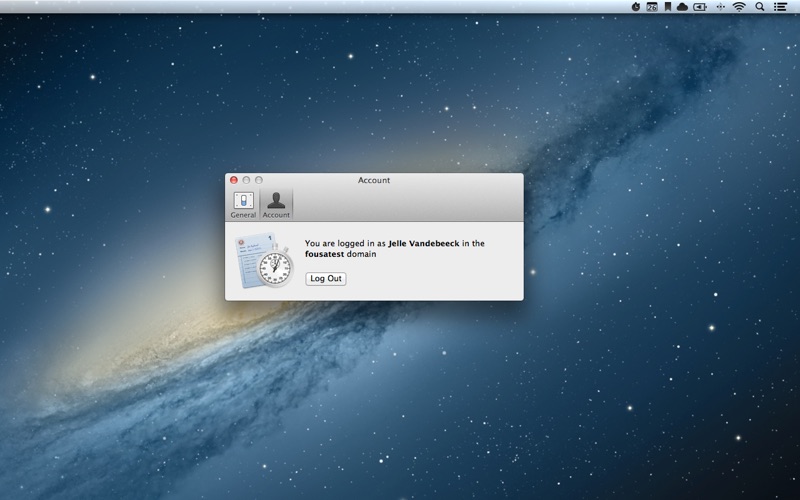The width and height of the screenshot is (800, 500).
Task: Click the fousatest domain text
Action: (324, 254)
